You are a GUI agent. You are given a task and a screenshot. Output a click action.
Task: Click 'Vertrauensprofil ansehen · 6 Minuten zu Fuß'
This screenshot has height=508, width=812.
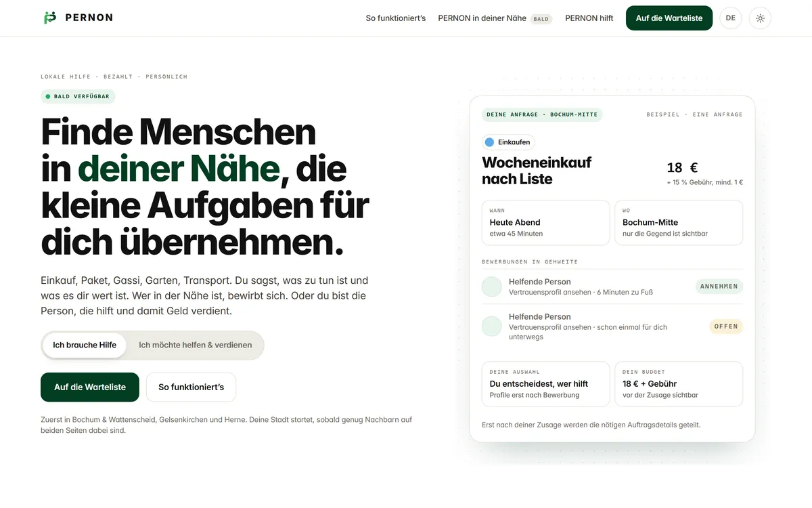581,293
